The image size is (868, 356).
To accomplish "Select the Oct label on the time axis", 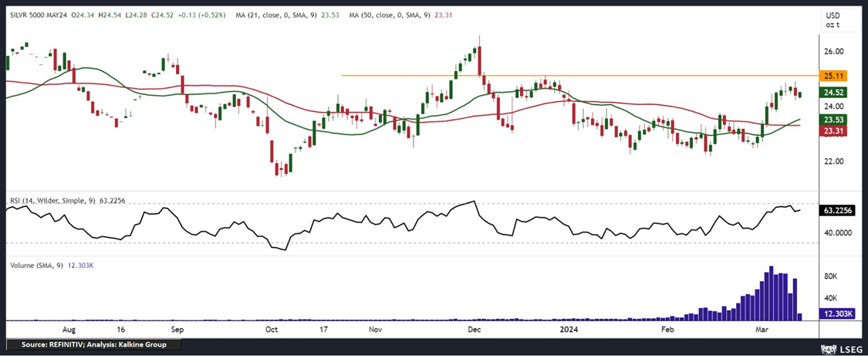I will (x=271, y=328).
